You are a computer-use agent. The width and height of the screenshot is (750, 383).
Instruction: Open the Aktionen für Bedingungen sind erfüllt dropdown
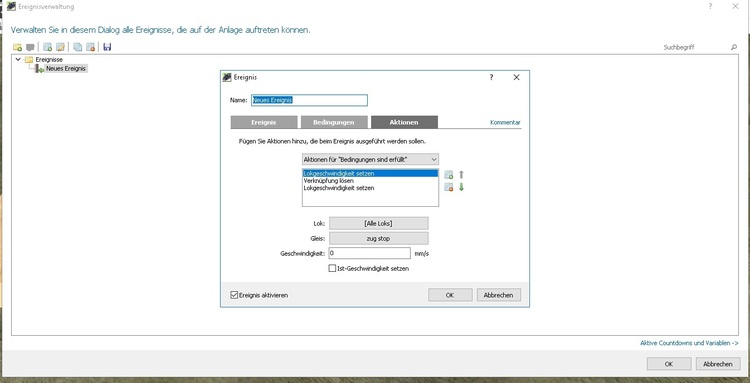click(370, 159)
